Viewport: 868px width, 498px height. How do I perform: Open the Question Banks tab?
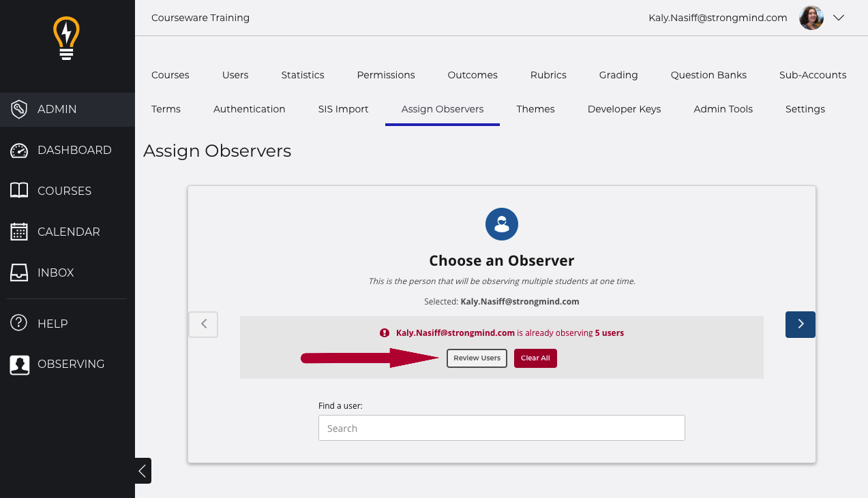(708, 75)
